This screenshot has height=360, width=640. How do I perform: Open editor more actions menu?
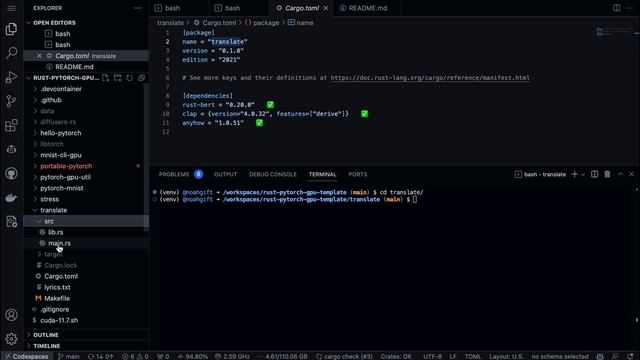coord(630,8)
